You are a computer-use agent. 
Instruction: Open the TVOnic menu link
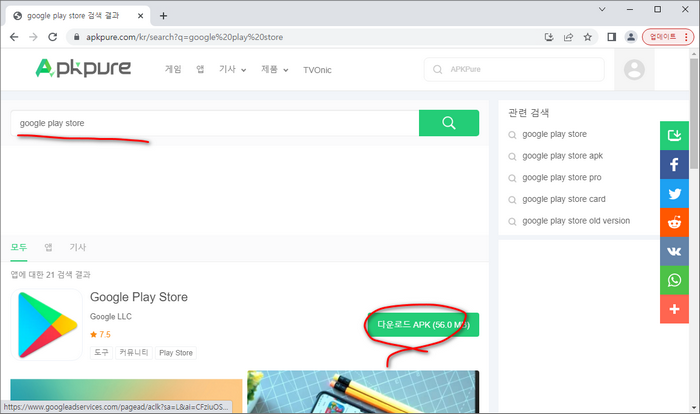tap(317, 70)
